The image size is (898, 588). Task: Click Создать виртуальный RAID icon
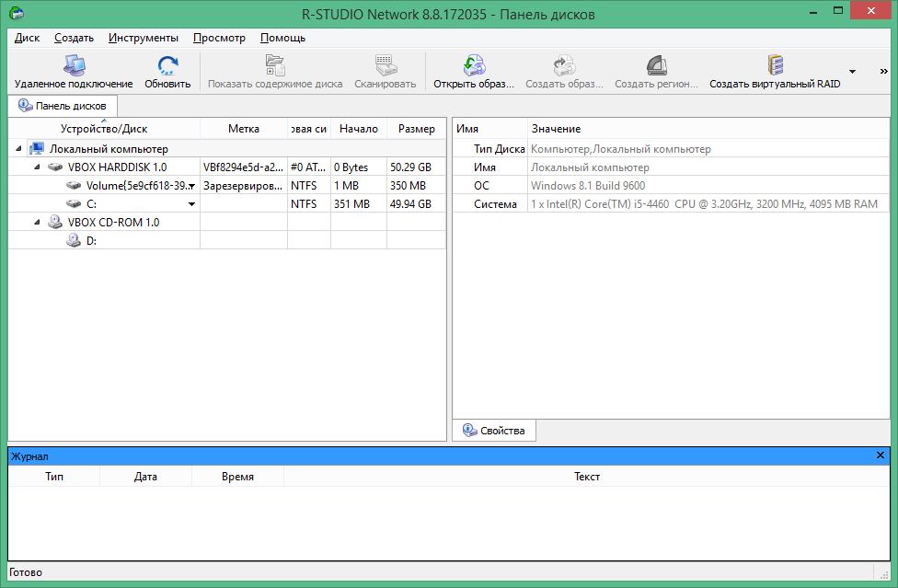pyautogui.click(x=775, y=64)
